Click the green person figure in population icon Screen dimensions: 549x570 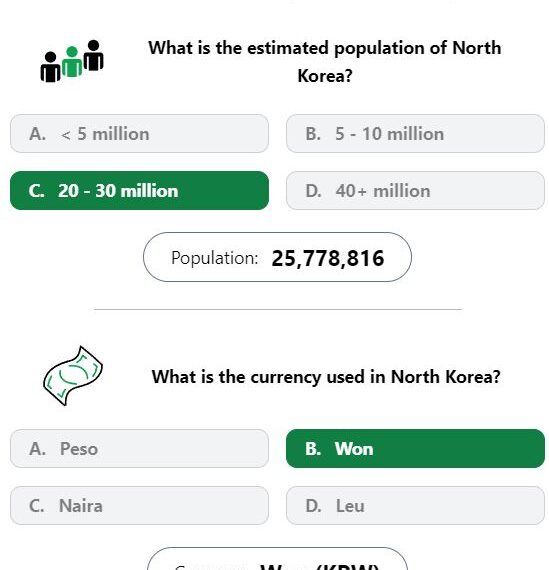click(x=72, y=62)
